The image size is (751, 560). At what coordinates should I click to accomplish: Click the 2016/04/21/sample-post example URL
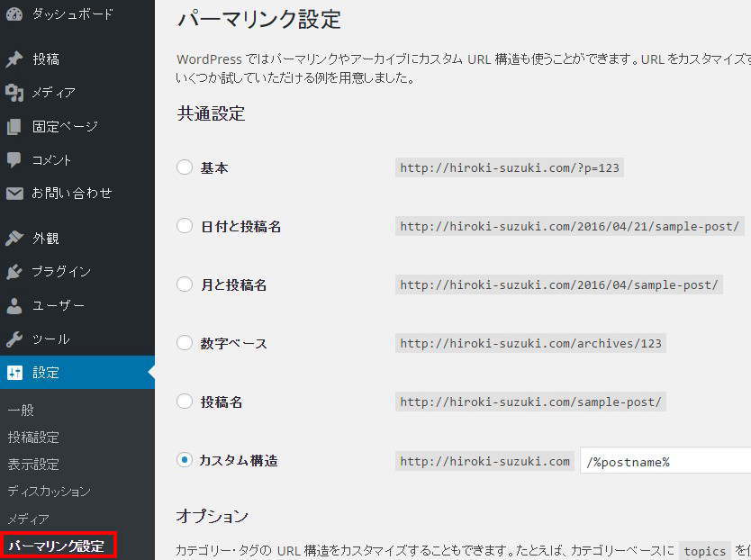click(x=569, y=226)
